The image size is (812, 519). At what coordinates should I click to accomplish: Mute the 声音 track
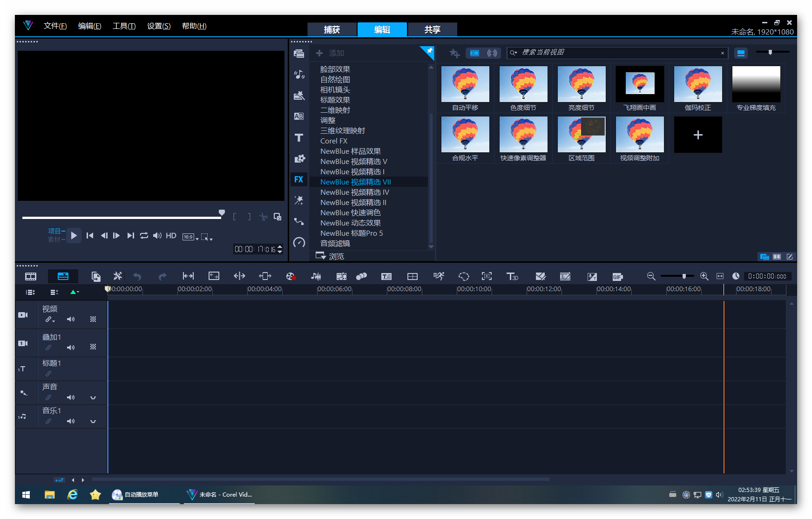tap(71, 397)
